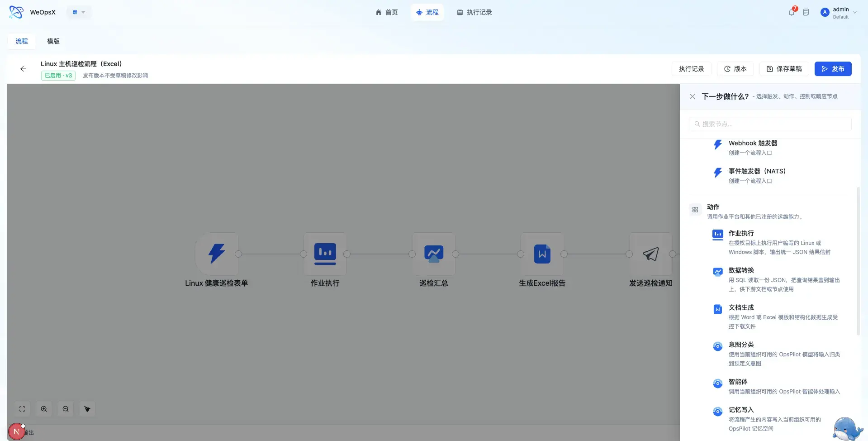Expand the admin account dropdown
The image size is (868, 441).
pos(839,12)
